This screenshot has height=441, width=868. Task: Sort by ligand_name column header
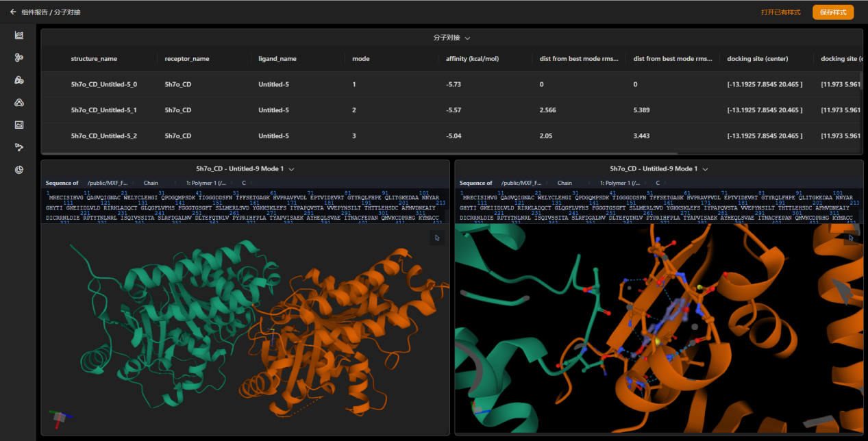[x=277, y=59]
